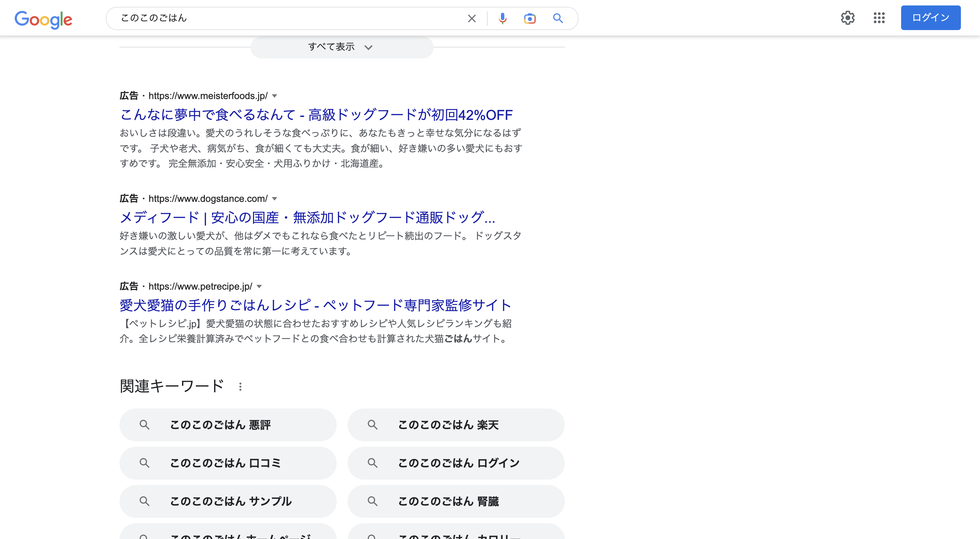Open image search with camera icon
This screenshot has height=539, width=980.
pos(530,18)
